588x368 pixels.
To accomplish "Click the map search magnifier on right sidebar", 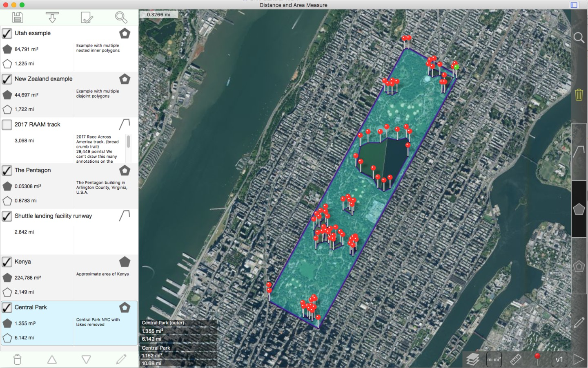I will pos(579,38).
